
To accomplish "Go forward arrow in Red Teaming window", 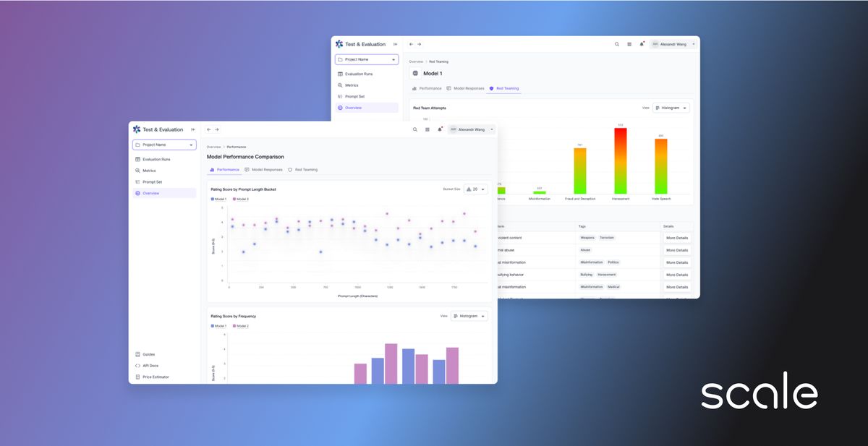I will [420, 44].
